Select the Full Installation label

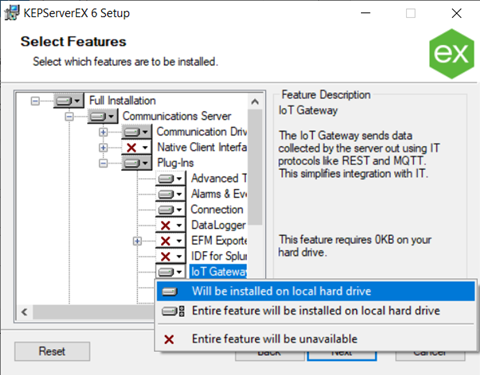coord(122,101)
